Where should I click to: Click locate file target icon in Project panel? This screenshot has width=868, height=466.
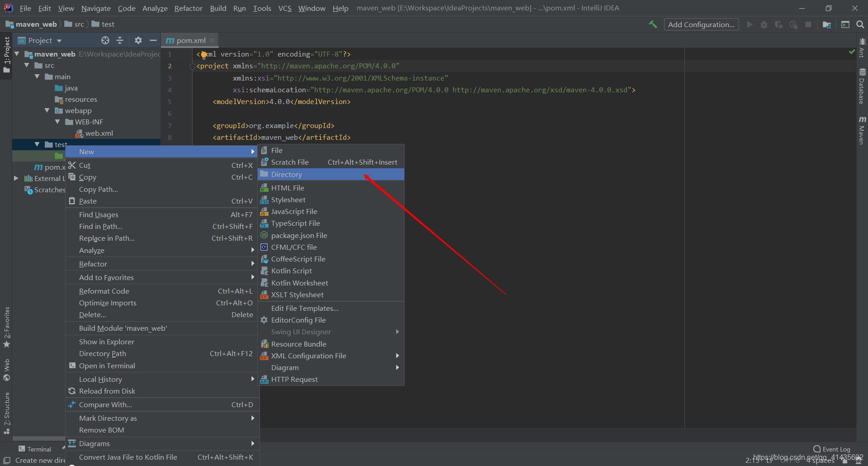tap(105, 40)
